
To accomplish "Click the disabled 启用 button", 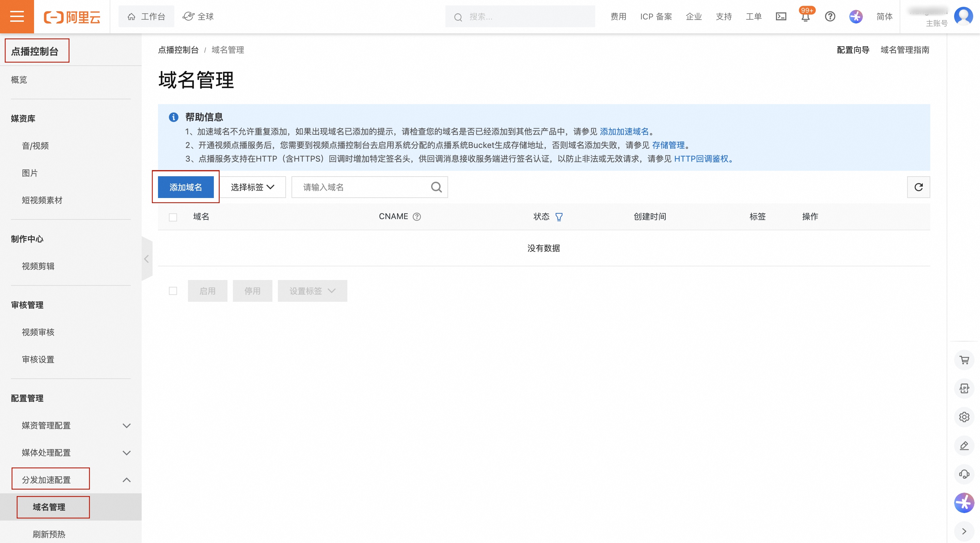I will click(x=207, y=291).
